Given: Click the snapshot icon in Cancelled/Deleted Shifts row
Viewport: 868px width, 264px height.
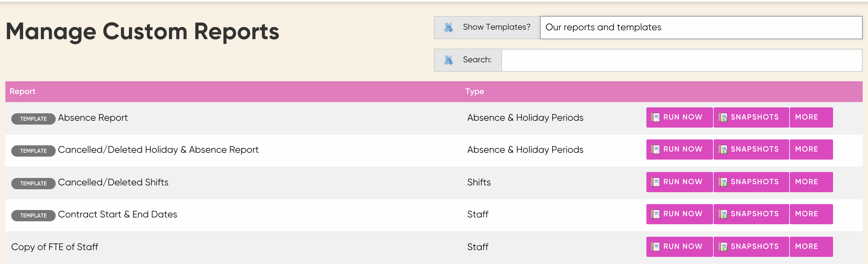Looking at the screenshot, I should (x=723, y=182).
